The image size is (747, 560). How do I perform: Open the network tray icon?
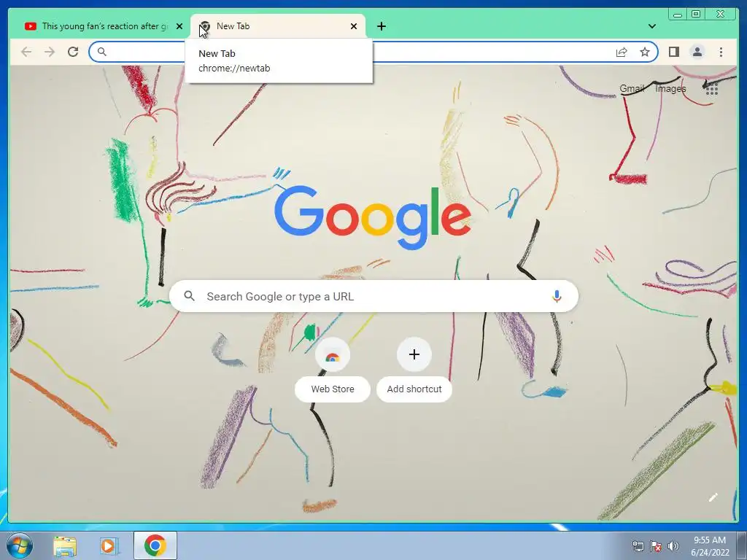(638, 546)
